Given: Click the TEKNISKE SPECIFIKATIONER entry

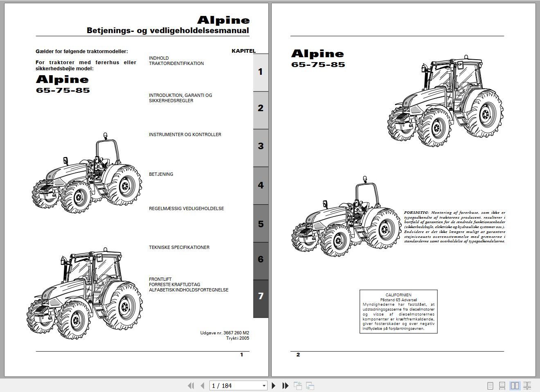Looking at the screenshot, I should pos(179,247).
